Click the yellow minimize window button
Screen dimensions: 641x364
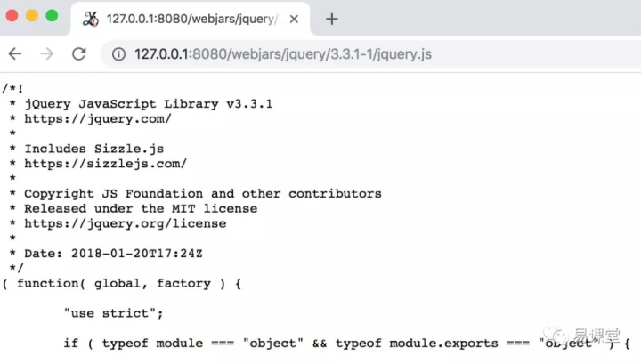[32, 16]
